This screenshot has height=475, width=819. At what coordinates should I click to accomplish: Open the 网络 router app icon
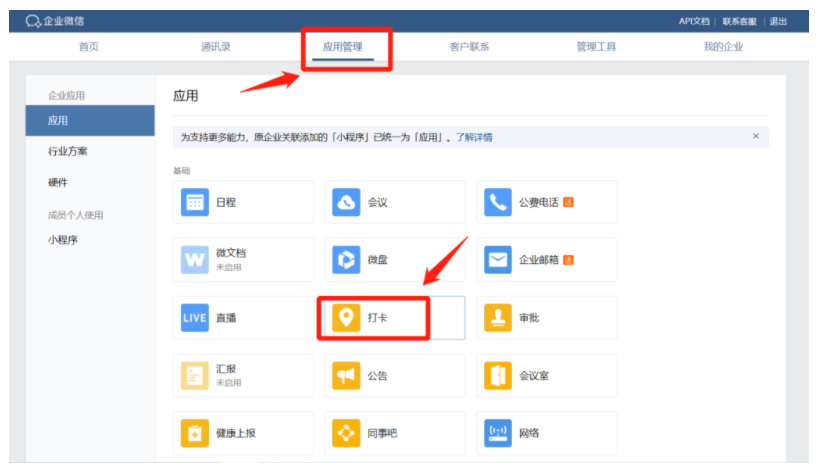pos(497,433)
